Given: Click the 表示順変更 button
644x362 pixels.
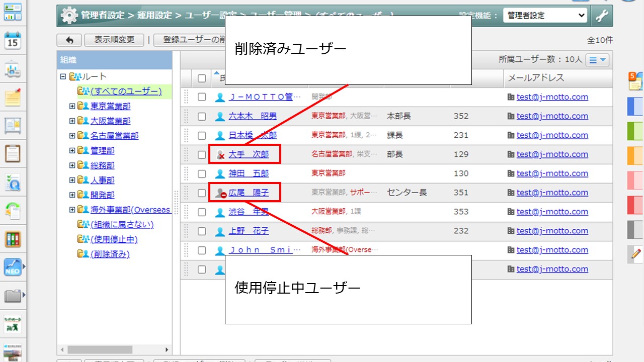Looking at the screenshot, I should (114, 40).
